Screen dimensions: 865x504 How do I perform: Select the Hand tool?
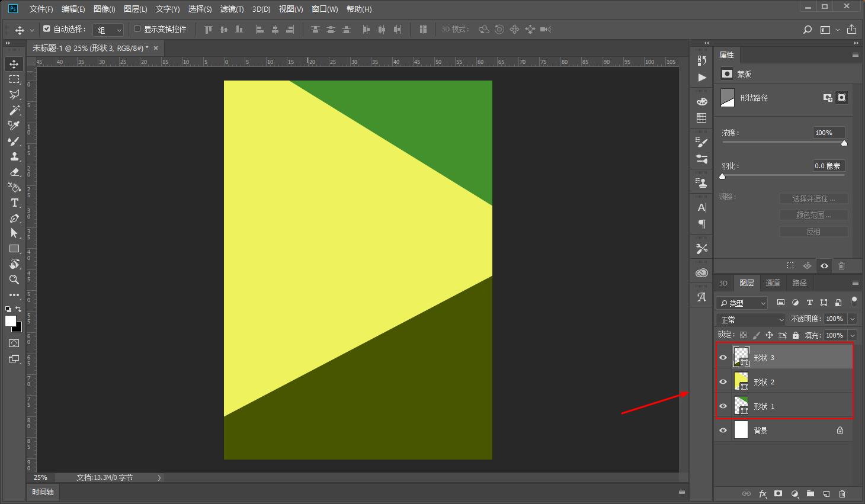click(x=14, y=264)
